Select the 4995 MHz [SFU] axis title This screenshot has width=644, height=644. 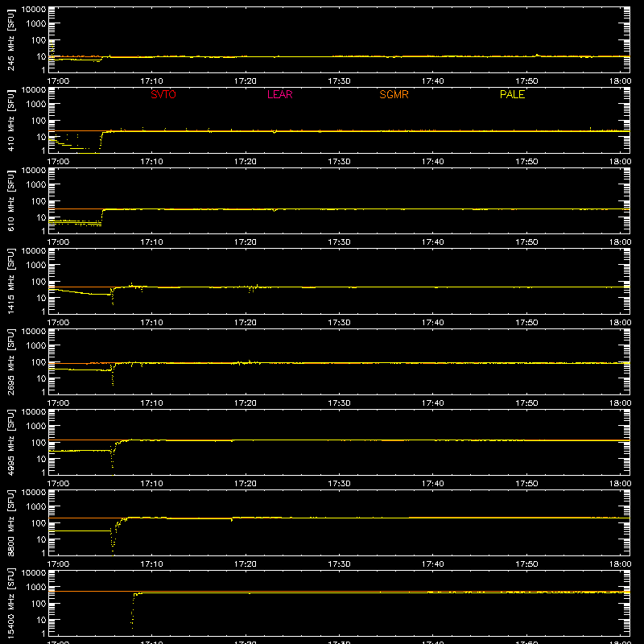11,443
